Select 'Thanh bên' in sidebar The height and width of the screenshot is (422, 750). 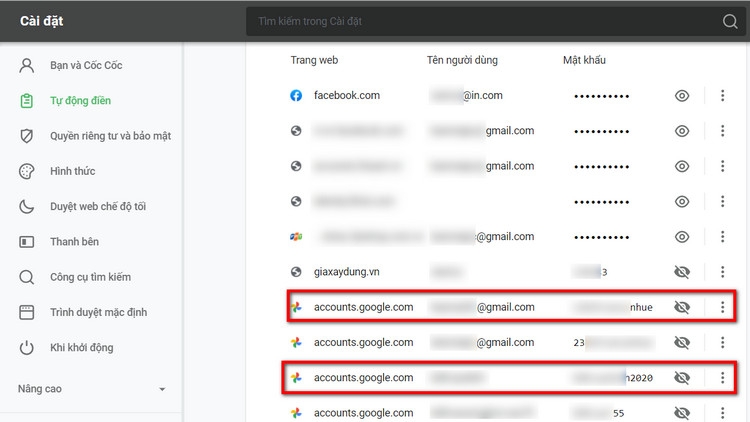pyautogui.click(x=75, y=242)
